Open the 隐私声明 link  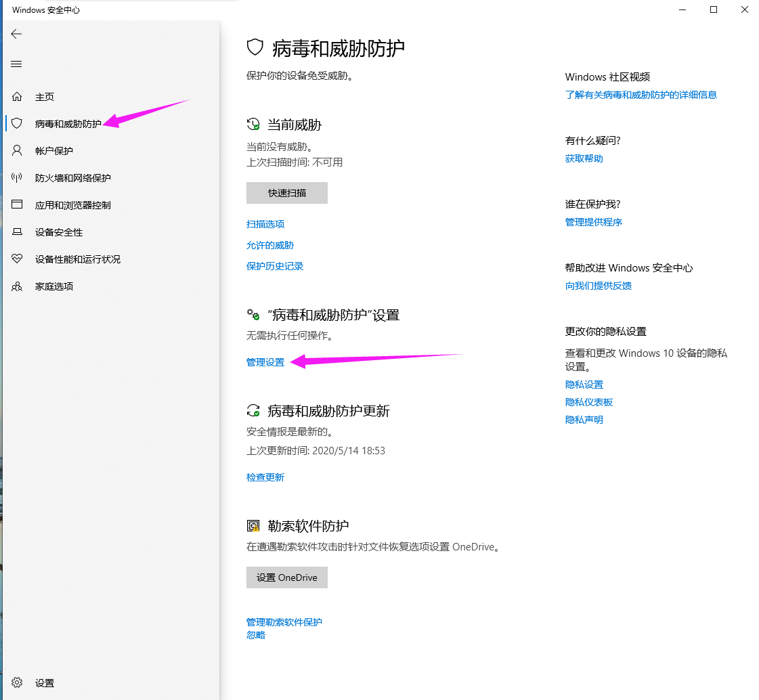point(584,420)
